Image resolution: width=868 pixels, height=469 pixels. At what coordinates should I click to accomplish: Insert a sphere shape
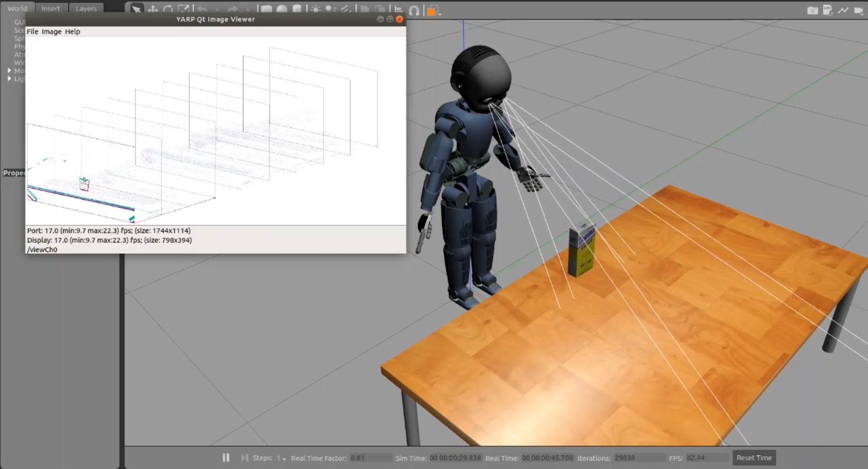(x=281, y=9)
